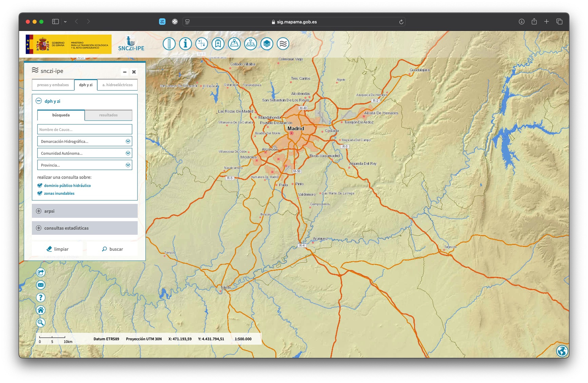Click the Datum ETRS89 text
The height and width of the screenshot is (383, 588).
tap(106, 339)
